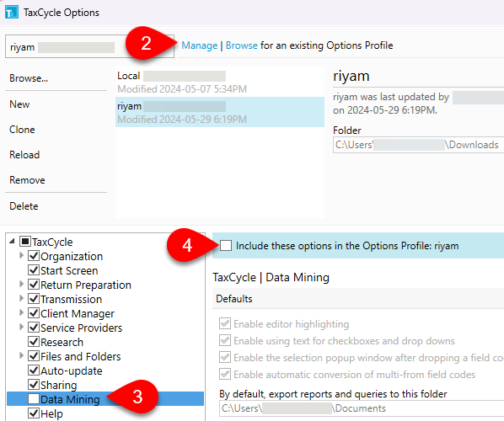Image resolution: width=504 pixels, height=421 pixels.
Task: Toggle automatic conversion of multi-from field codes
Action: click(225, 374)
